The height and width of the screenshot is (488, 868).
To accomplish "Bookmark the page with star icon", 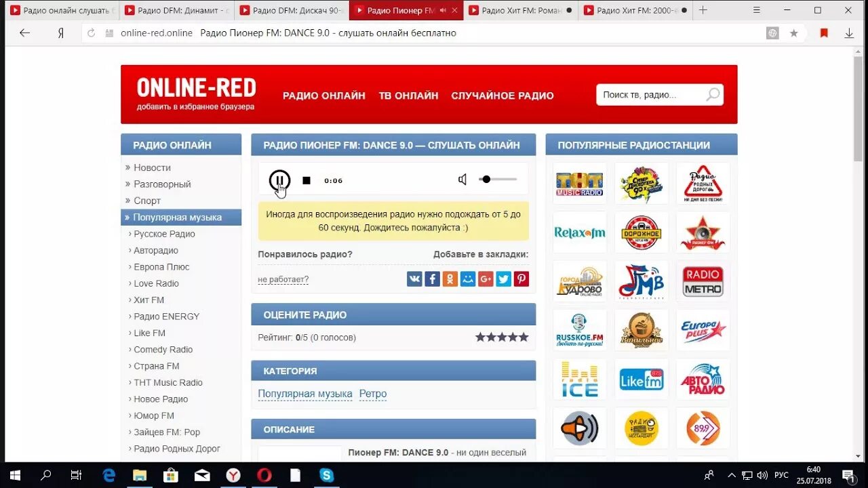I will pos(793,33).
